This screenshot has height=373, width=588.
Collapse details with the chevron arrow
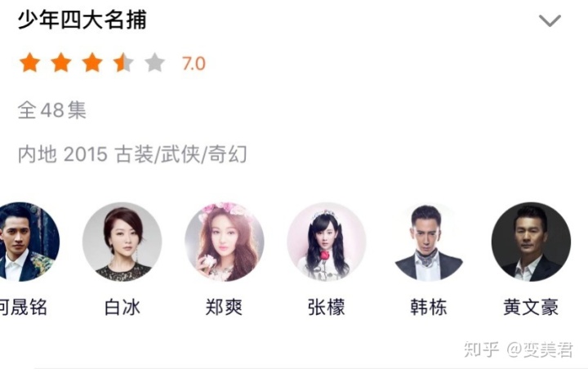(550, 20)
